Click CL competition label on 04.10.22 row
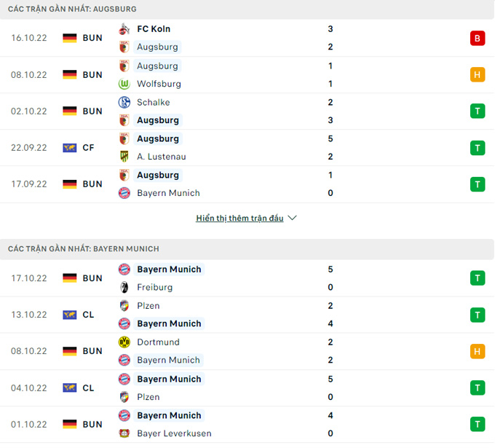This screenshot has height=448, width=495. tap(88, 388)
